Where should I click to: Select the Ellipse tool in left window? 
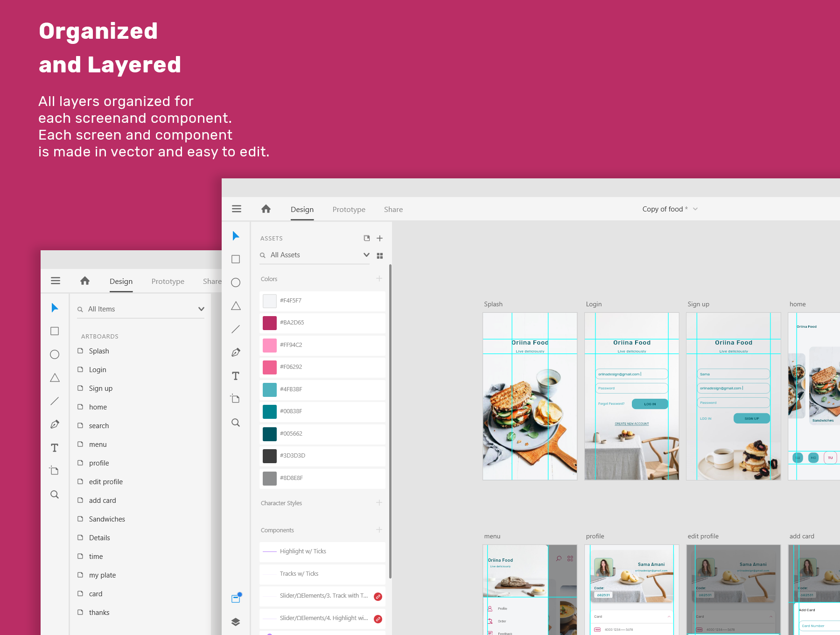tap(55, 354)
